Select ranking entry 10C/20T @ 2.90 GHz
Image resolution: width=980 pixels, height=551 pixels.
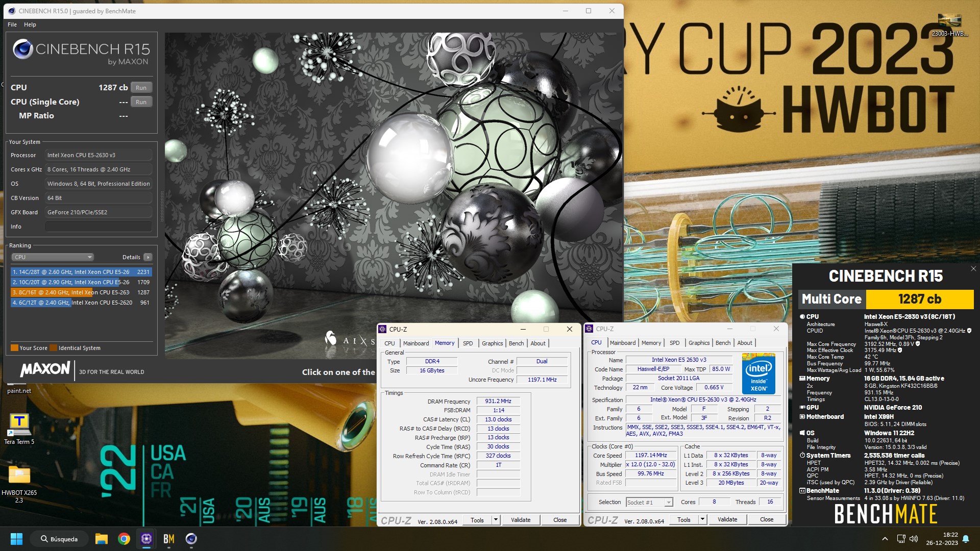click(x=81, y=282)
